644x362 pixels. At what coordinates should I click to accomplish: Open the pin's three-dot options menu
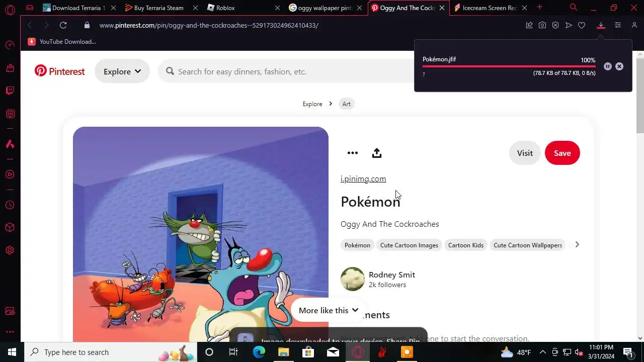tap(353, 153)
